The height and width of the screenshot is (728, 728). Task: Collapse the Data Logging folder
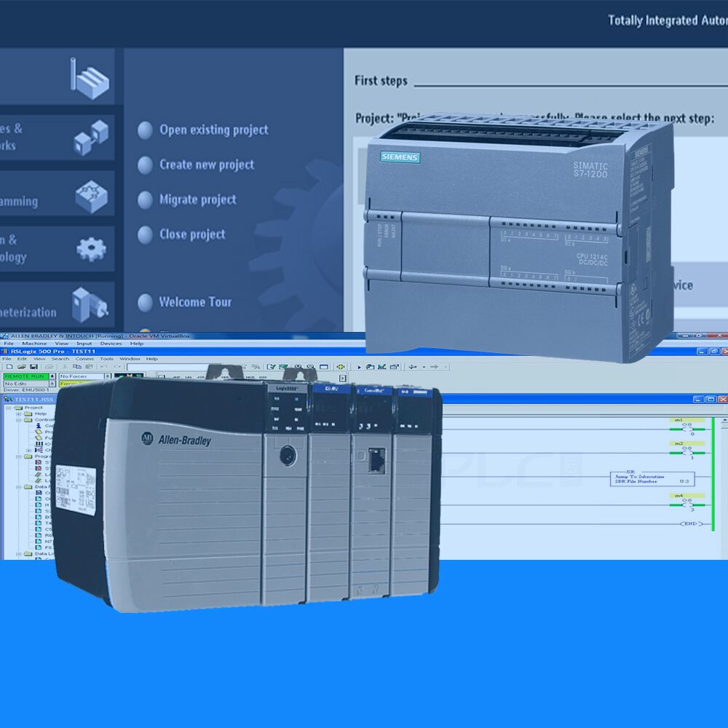click(x=19, y=554)
